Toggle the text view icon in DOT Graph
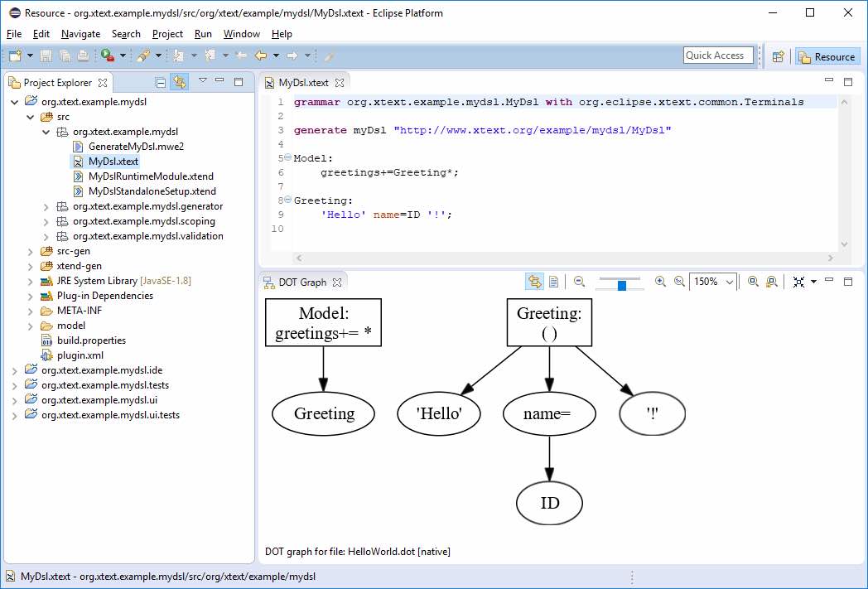 [554, 282]
